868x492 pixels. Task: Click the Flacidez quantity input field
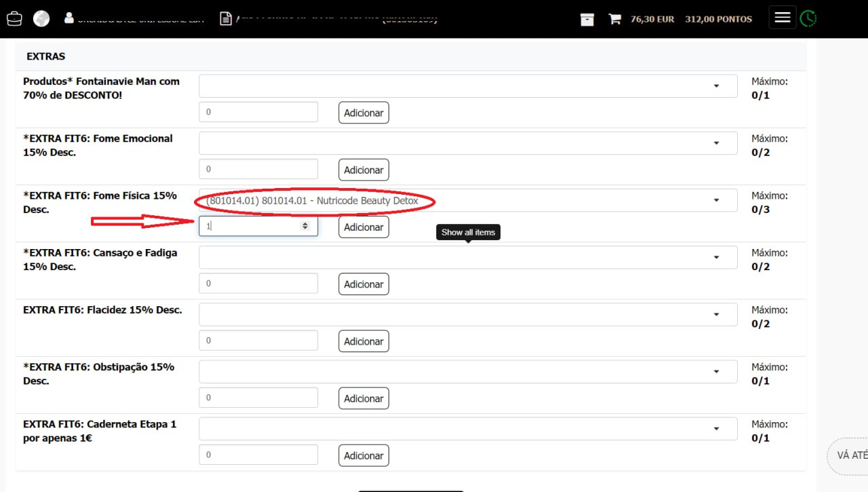tap(258, 341)
